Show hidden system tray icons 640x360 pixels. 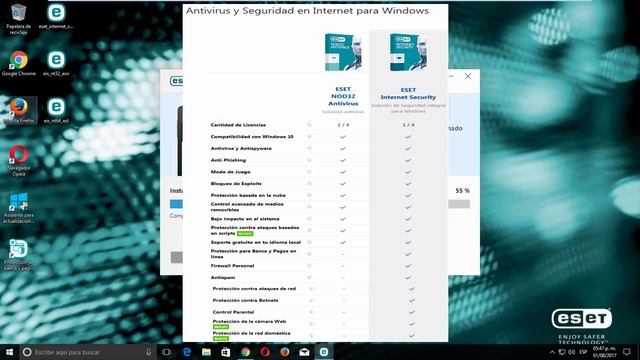552,352
